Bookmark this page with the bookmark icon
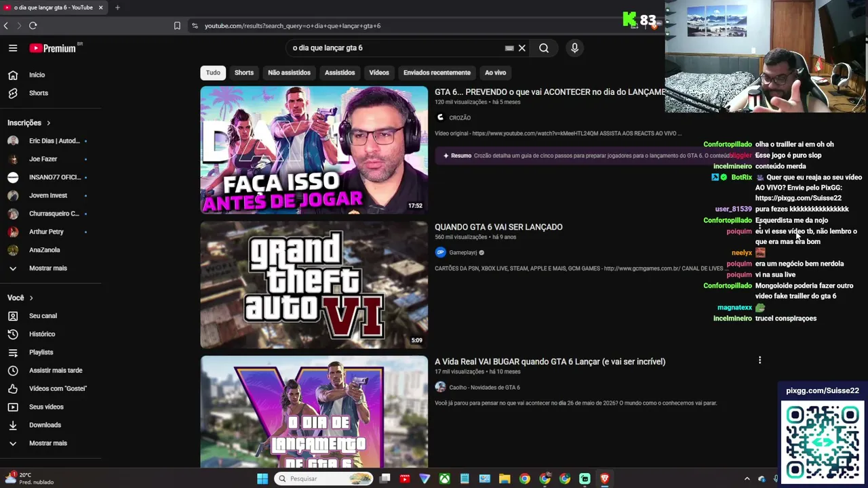The width and height of the screenshot is (868, 488). pos(177,26)
